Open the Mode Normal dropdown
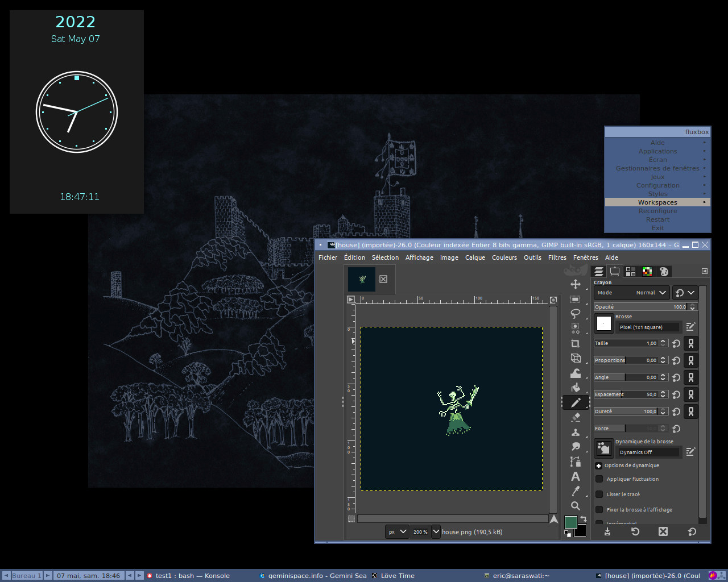Viewport: 728px width, 582px height. point(631,293)
